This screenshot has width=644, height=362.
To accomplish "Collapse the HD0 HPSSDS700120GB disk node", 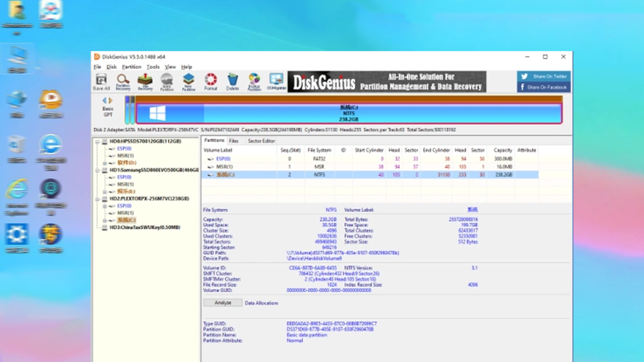I will pos(97,142).
